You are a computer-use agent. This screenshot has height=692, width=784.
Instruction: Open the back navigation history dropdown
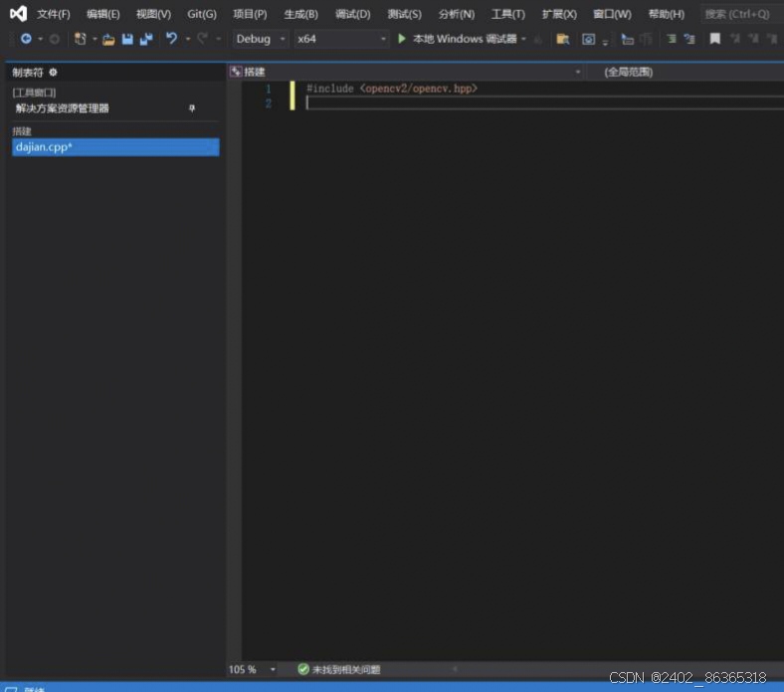pyautogui.click(x=40, y=39)
